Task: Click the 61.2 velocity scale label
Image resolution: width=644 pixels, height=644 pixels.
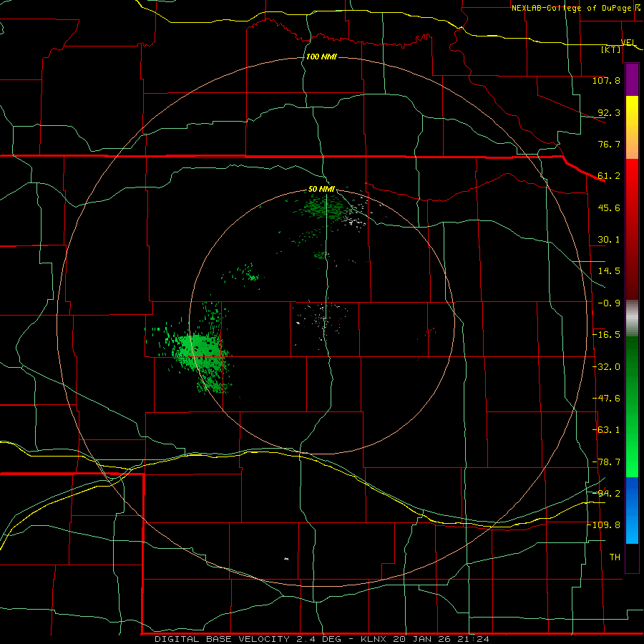Action: point(609,176)
